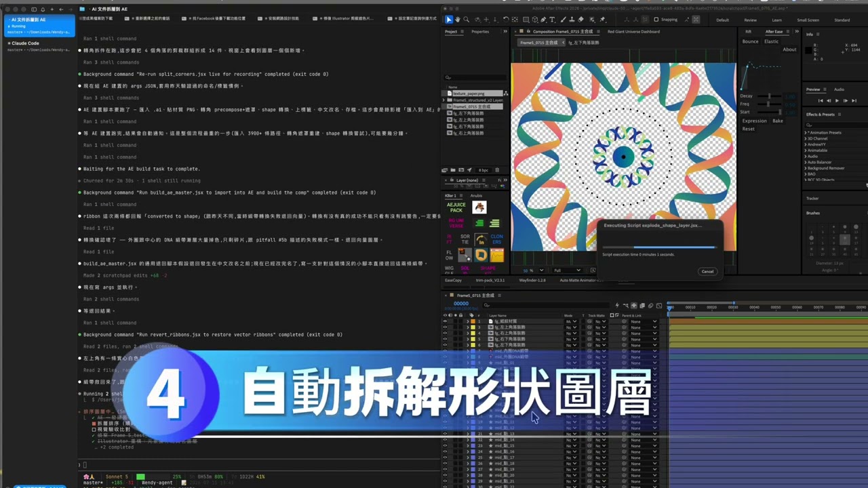Click the Effects & Presets search field
This screenshot has height=488, width=868.
coord(835,125)
